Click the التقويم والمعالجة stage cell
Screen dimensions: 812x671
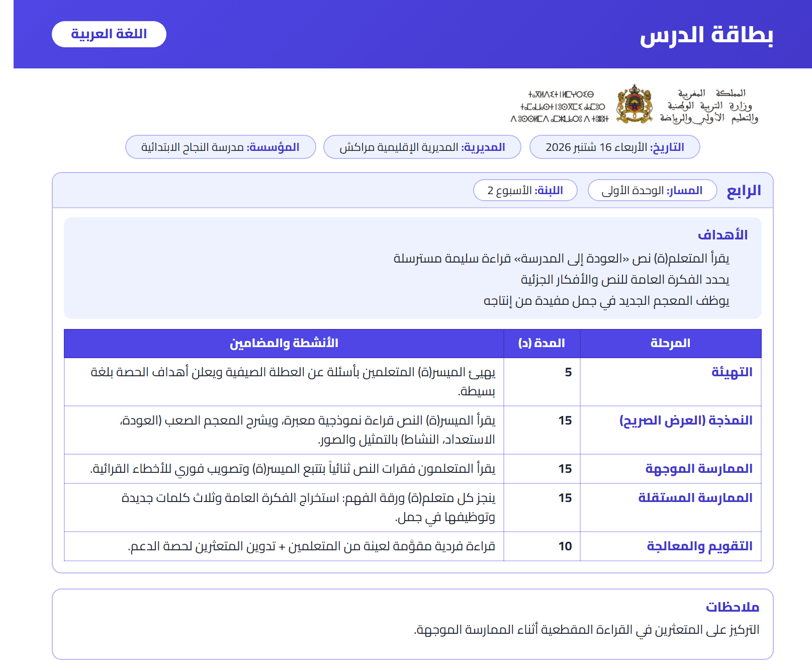[670, 546]
